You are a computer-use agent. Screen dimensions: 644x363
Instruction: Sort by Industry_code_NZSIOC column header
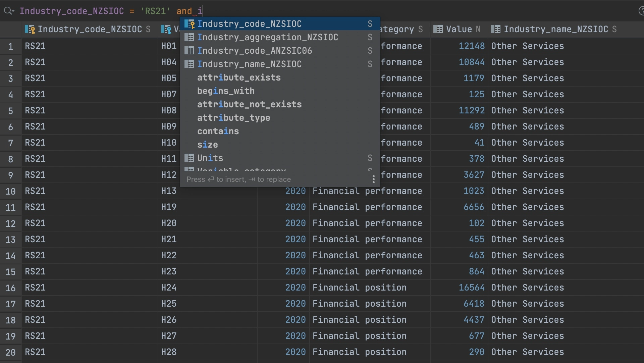point(90,29)
